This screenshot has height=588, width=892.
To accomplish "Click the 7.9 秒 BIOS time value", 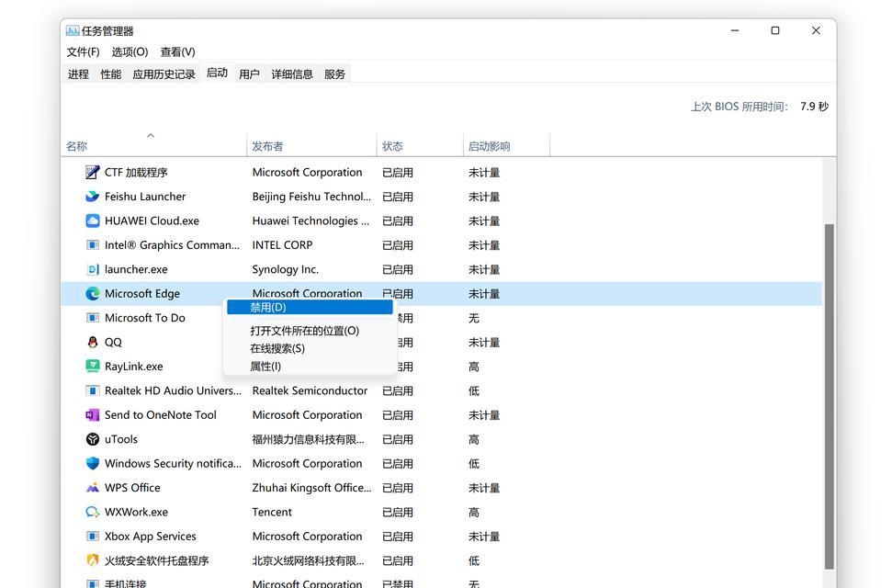I will [x=815, y=107].
